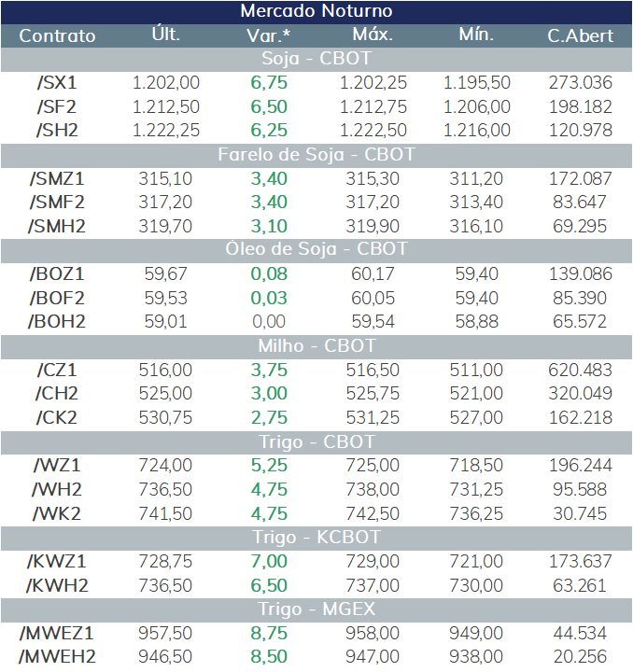Click the Máx. column header

point(373,35)
